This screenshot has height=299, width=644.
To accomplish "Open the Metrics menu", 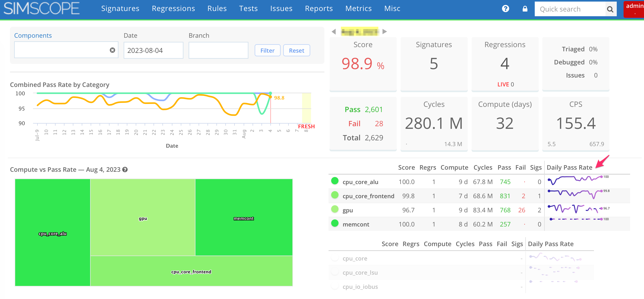I will [358, 9].
